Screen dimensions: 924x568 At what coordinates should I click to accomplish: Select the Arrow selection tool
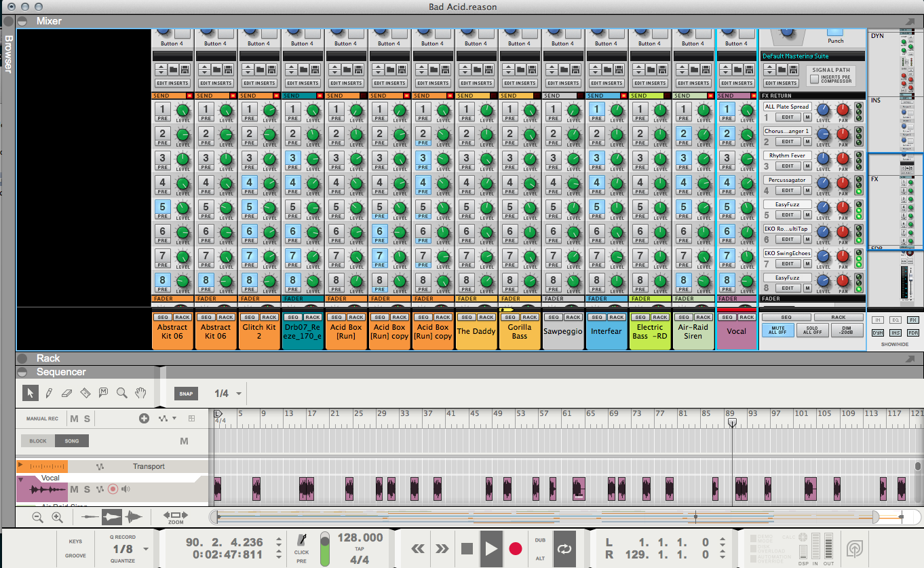click(31, 393)
